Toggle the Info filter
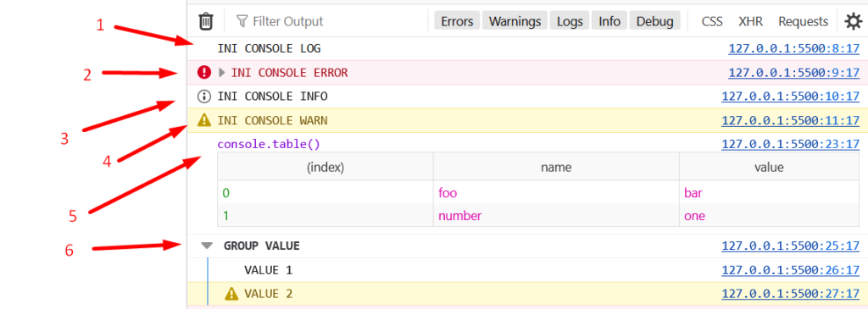Screen dimensions: 868x309 (x=609, y=21)
